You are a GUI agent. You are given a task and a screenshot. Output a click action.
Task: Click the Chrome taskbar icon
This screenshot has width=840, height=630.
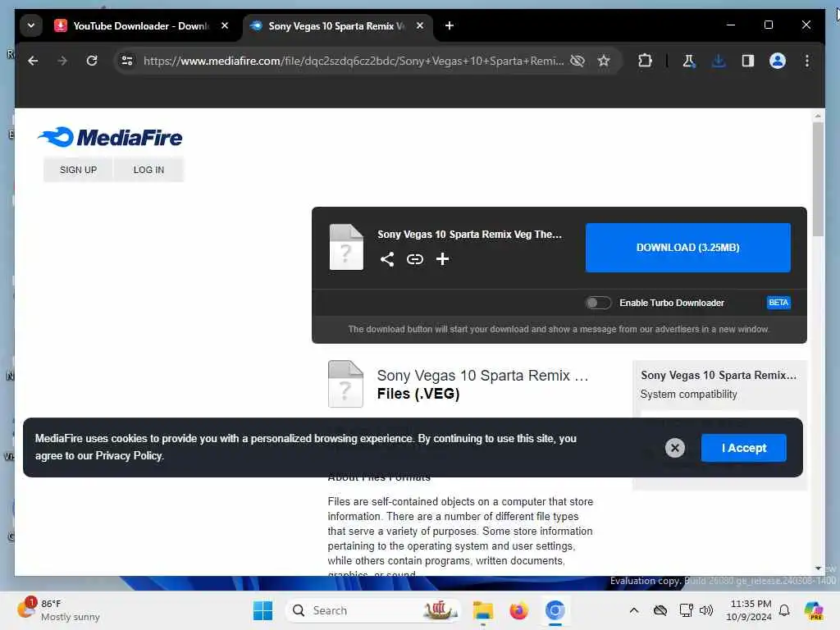point(555,610)
